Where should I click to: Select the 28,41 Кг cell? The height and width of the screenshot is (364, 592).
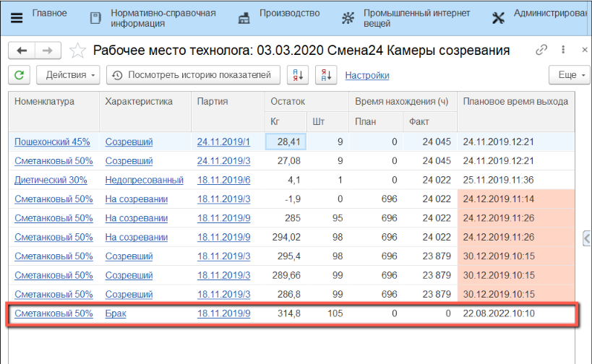click(287, 142)
